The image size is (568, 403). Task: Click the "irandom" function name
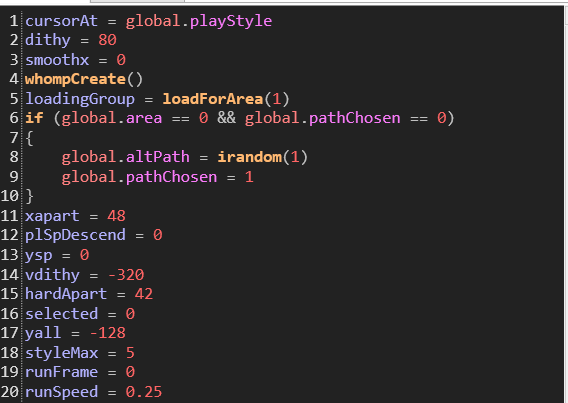[x=250, y=157]
